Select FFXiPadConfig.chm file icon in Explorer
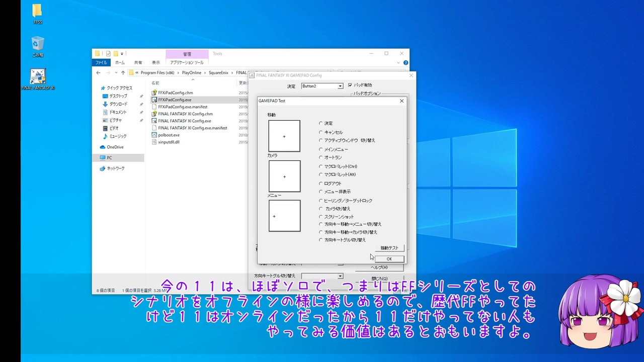644x362 pixels. [x=154, y=93]
